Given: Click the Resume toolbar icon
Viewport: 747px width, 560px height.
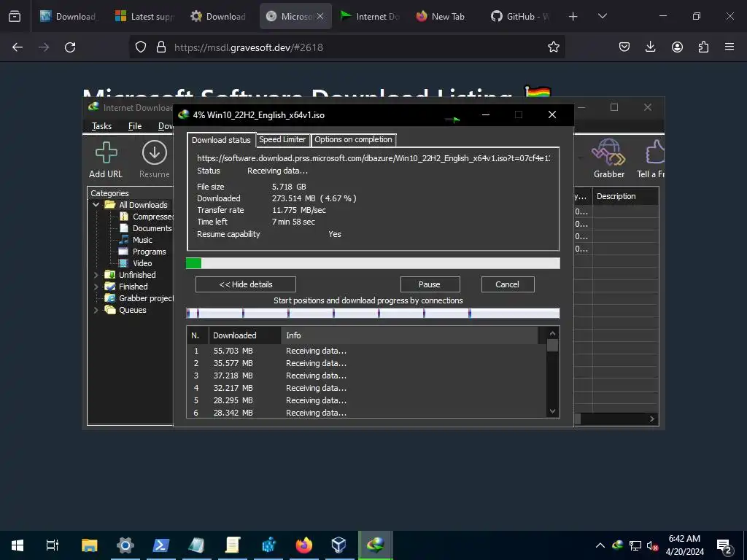Looking at the screenshot, I should click(155, 153).
